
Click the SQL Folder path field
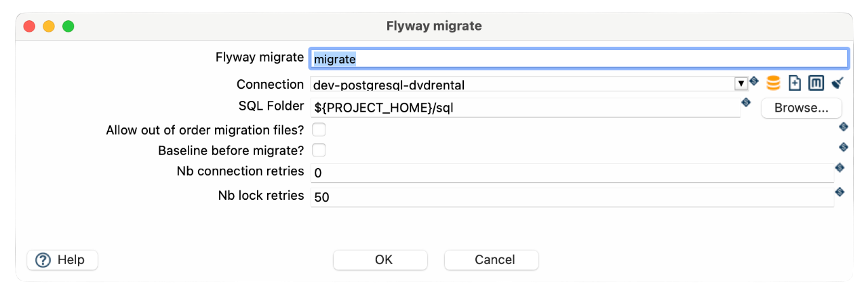click(x=525, y=108)
